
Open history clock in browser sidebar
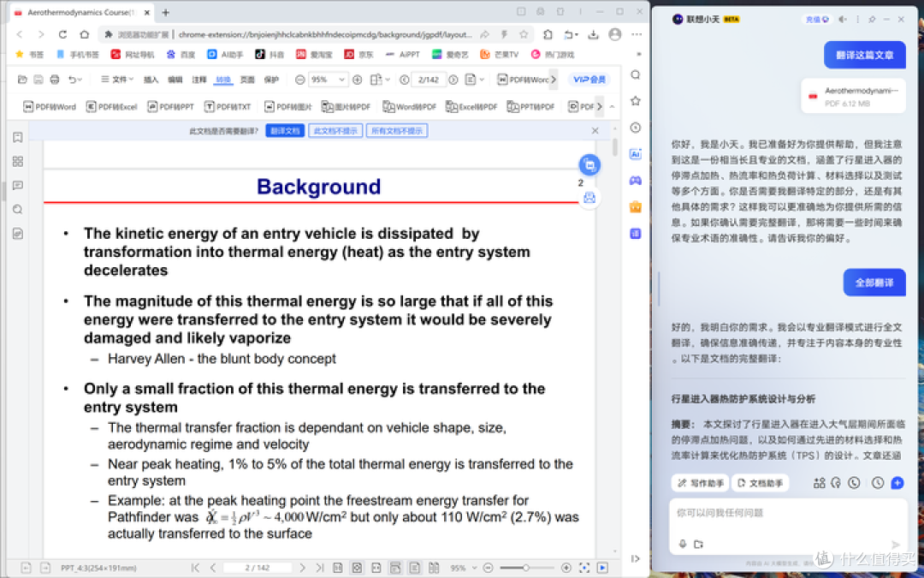coord(635,128)
